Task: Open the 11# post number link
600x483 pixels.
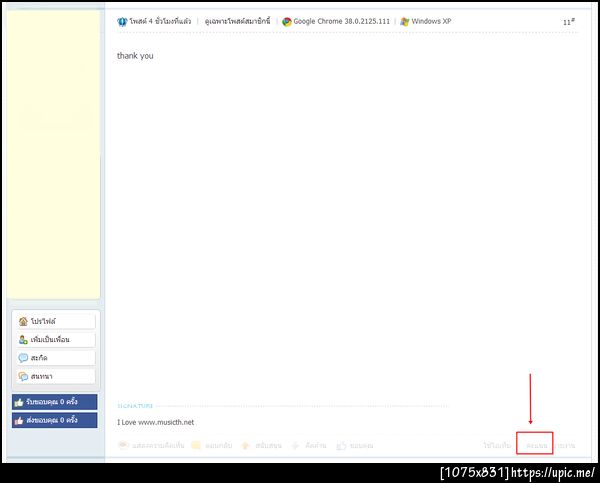Action: [569, 22]
